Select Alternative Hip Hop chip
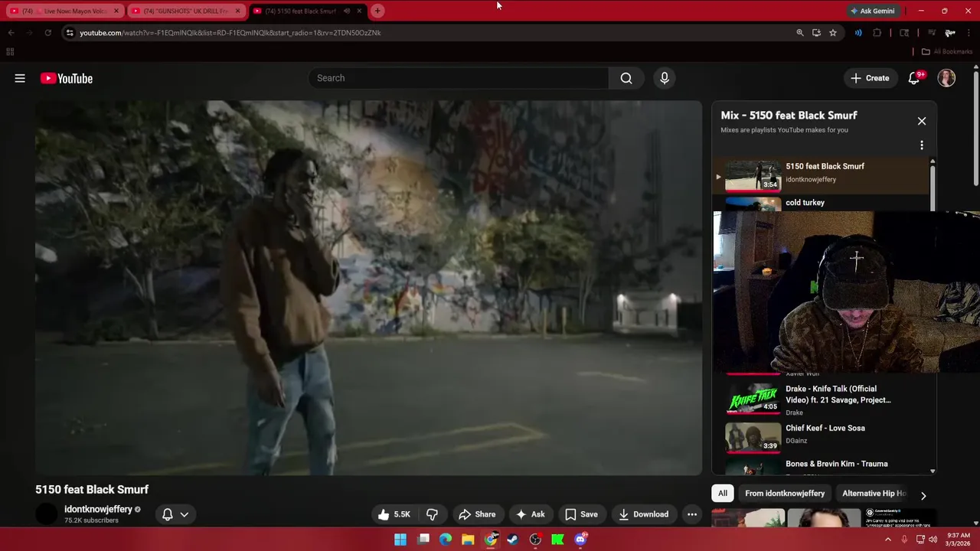980x551 pixels. [874, 494]
